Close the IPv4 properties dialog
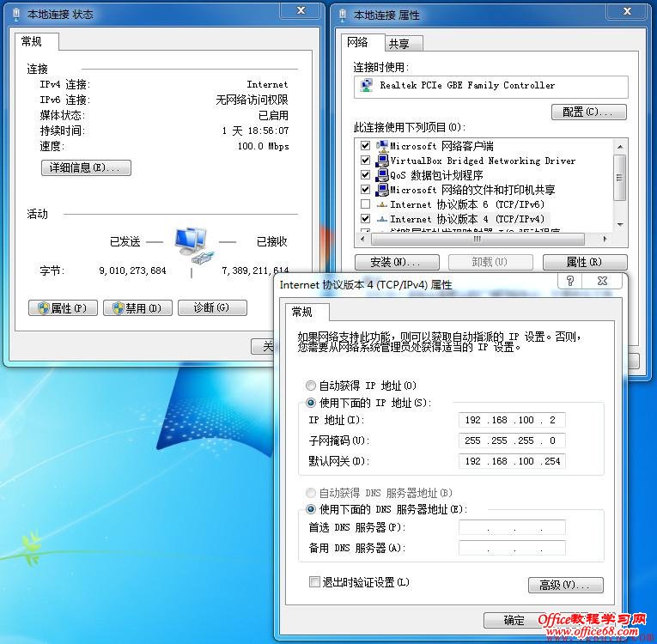657x644 pixels. tap(602, 281)
